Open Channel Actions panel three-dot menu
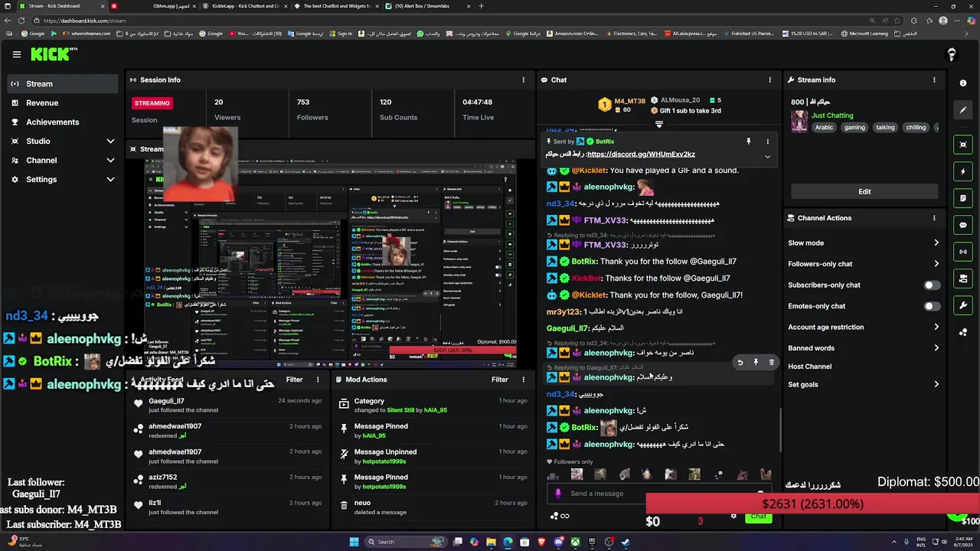Screen dimensions: 980x551 click(x=934, y=218)
